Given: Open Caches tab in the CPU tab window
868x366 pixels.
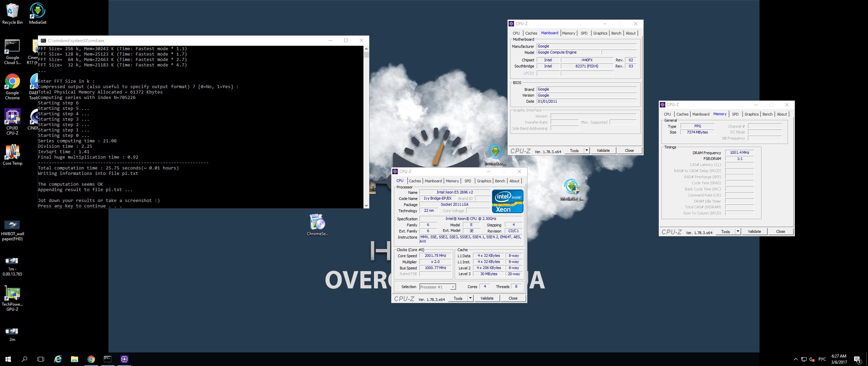Looking at the screenshot, I should 415,181.
